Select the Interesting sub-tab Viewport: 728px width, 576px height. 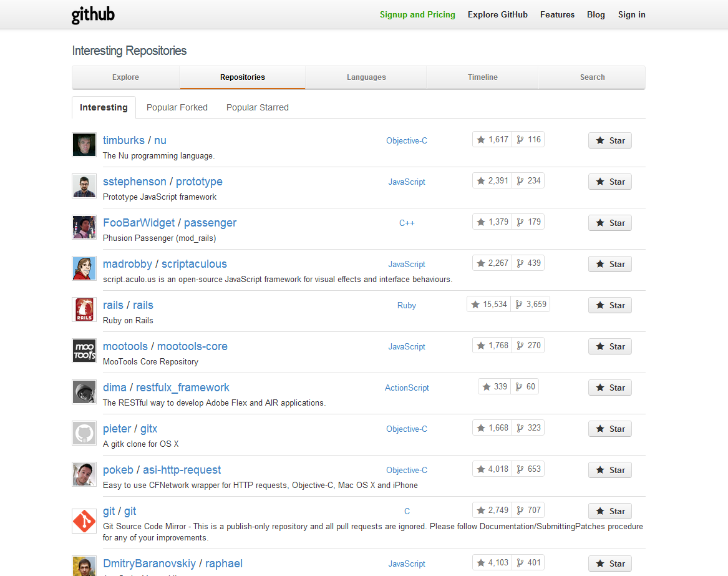click(x=104, y=107)
